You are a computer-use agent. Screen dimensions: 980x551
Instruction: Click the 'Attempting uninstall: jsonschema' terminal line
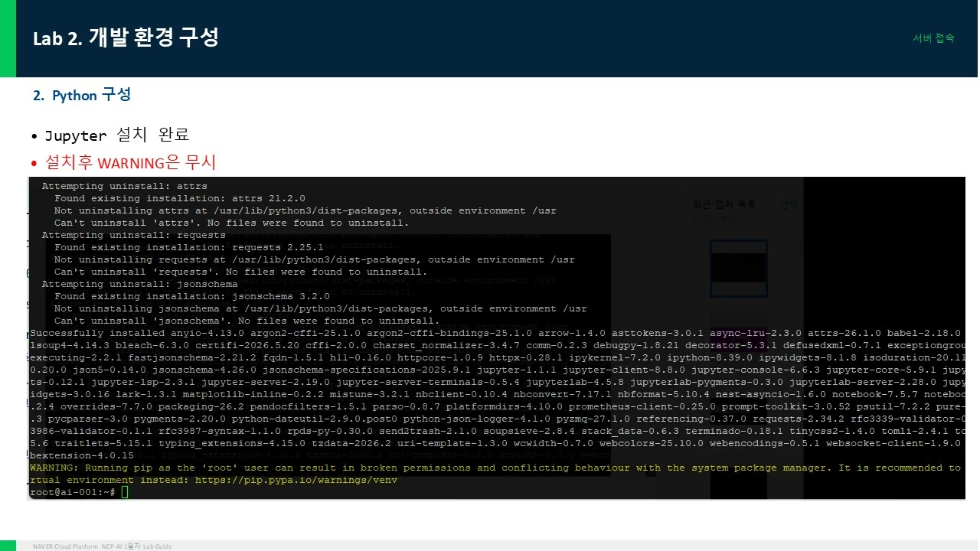pyautogui.click(x=139, y=284)
